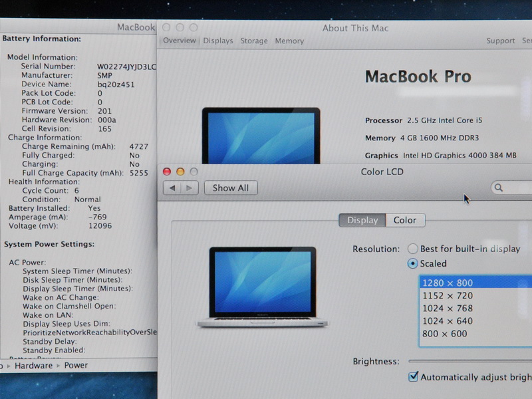The image size is (532, 399).
Task: Click the Brightness slider track
Action: [x=470, y=361]
